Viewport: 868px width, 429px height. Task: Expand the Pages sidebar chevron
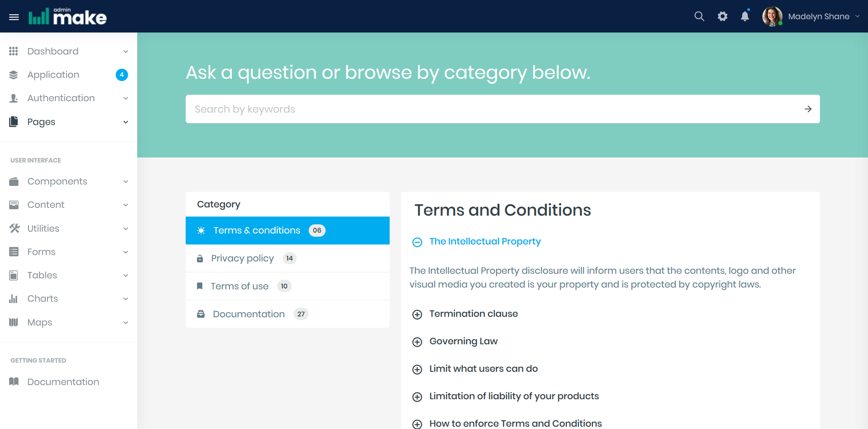coord(126,122)
